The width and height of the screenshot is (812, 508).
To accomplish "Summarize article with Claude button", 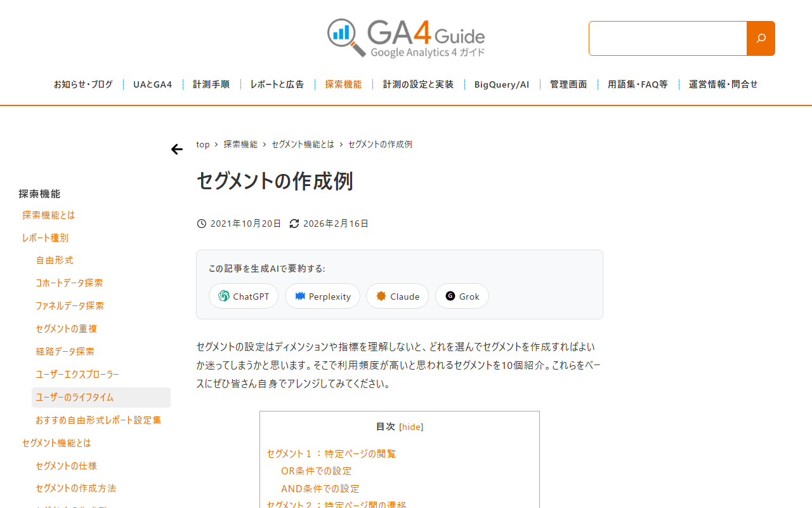I will (397, 296).
